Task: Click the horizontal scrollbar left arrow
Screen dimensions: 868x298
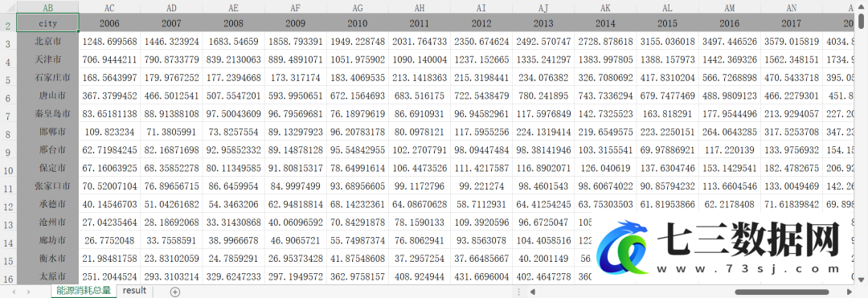Action: (x=532, y=292)
